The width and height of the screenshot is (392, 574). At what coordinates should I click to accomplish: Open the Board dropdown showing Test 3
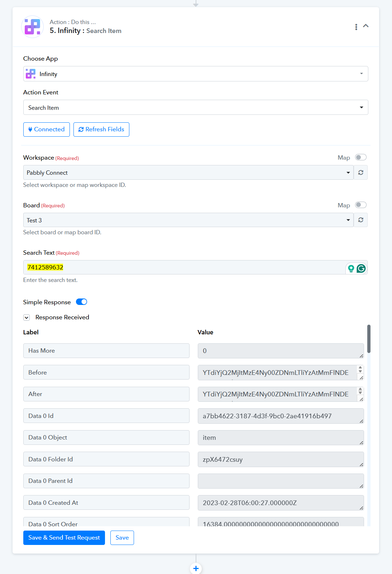[x=188, y=220]
